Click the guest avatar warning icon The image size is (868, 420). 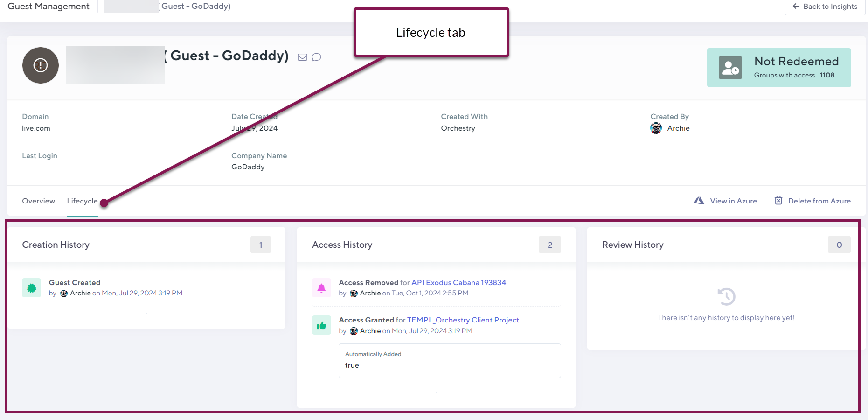(x=41, y=65)
